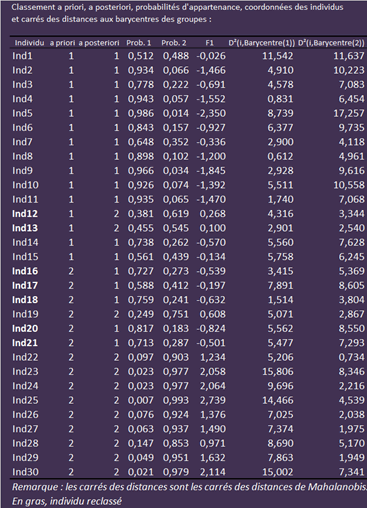Select the bold Ind20 row label
367x508 pixels.
[x=25, y=328]
